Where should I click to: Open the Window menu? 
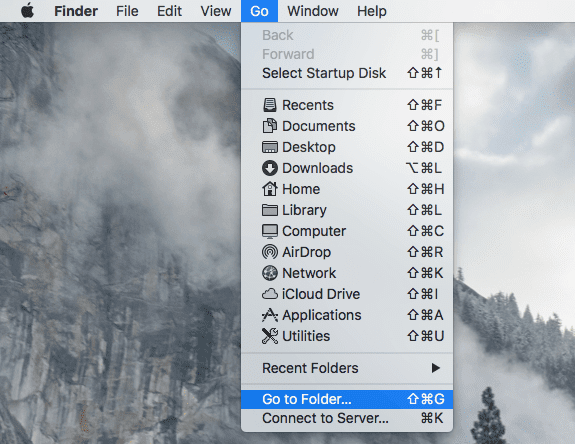click(313, 11)
